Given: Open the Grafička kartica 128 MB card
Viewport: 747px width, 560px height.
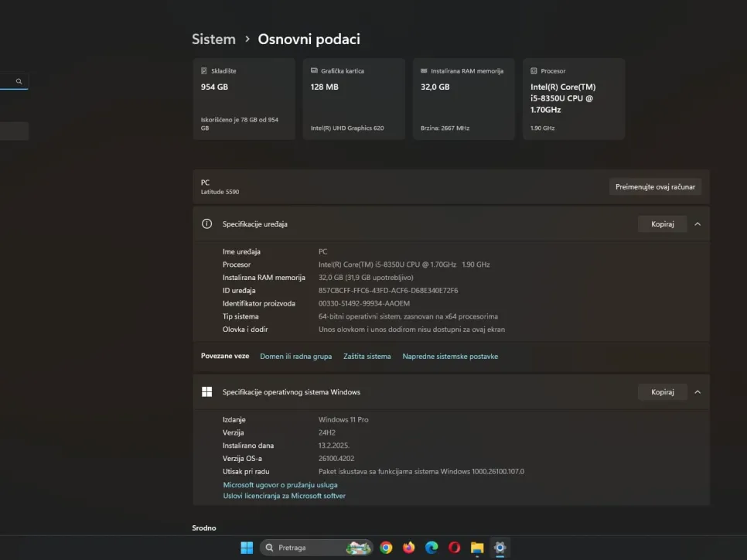Looking at the screenshot, I should pos(354,99).
